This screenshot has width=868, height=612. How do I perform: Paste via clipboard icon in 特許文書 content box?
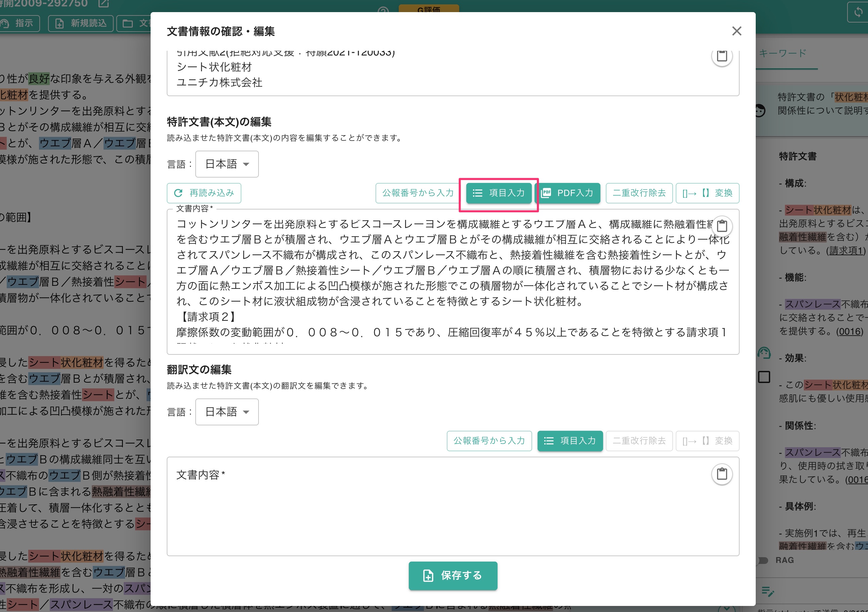click(722, 226)
